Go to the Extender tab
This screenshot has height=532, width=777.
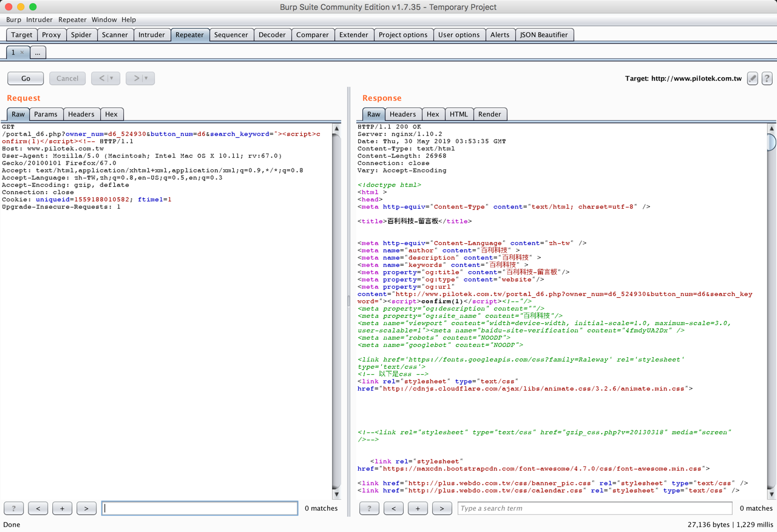pyautogui.click(x=354, y=35)
